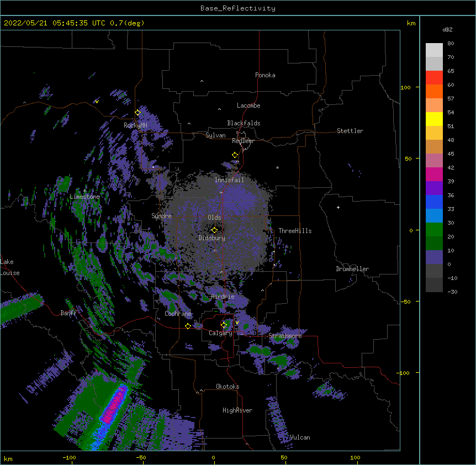Select the asterisk marker above Limestone label

(x=84, y=191)
